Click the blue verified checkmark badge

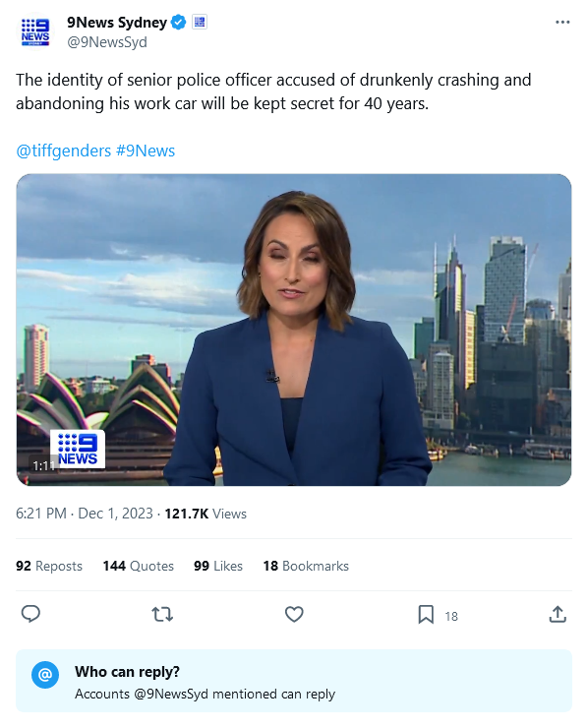pos(178,22)
